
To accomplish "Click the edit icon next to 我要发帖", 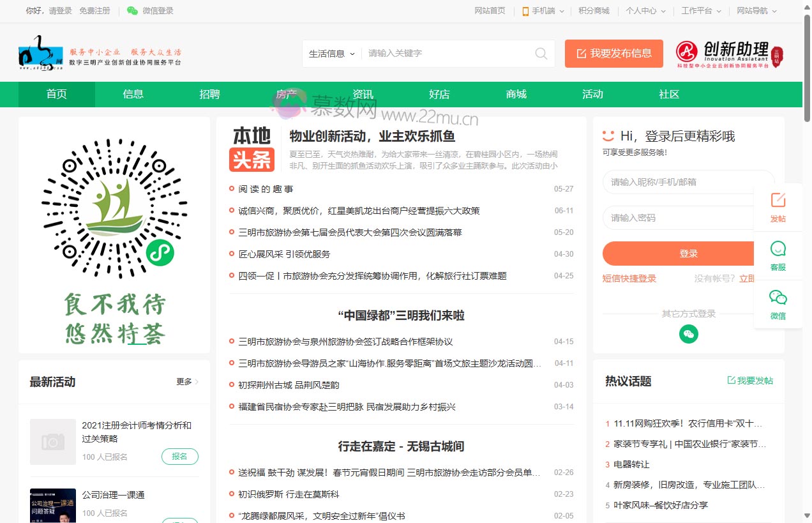I will tap(731, 379).
